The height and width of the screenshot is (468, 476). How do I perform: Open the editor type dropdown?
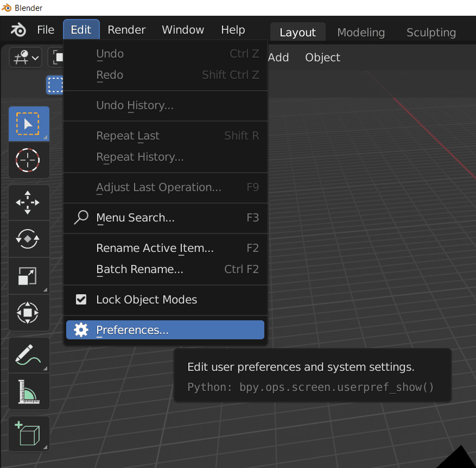pyautogui.click(x=24, y=57)
